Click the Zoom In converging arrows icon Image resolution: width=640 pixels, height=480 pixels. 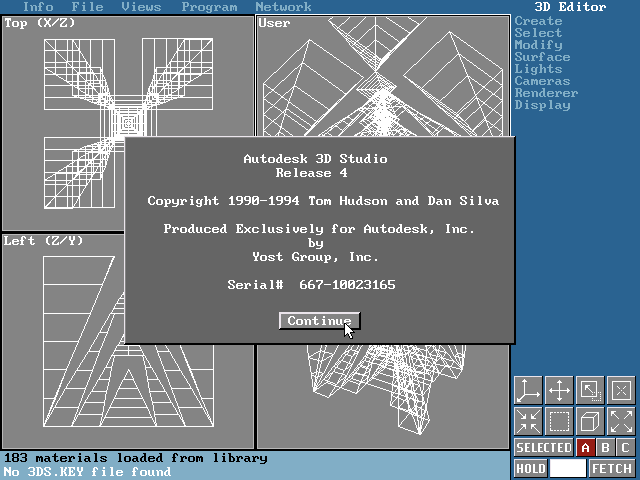pyautogui.click(x=528, y=421)
